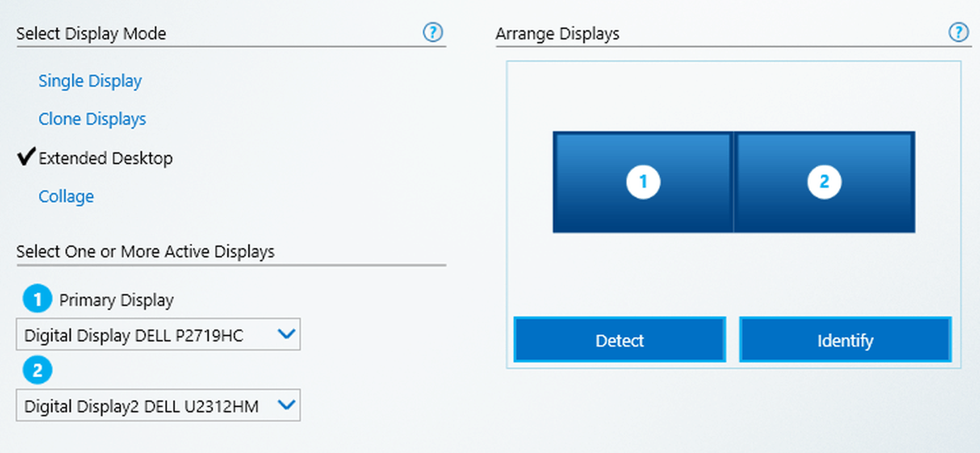Choose Extended Desktop mode
Screen dimensions: 980x453
click(106, 158)
